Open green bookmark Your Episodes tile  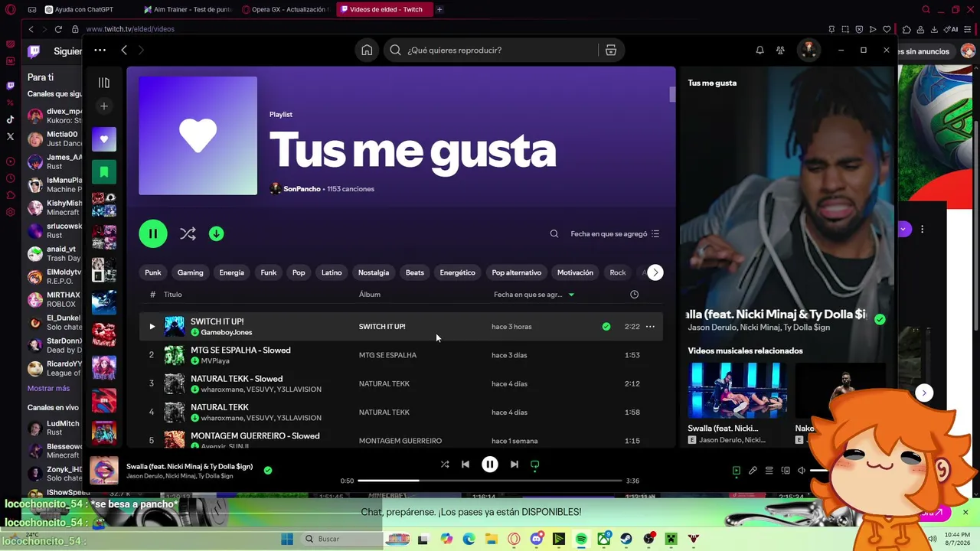pyautogui.click(x=104, y=172)
